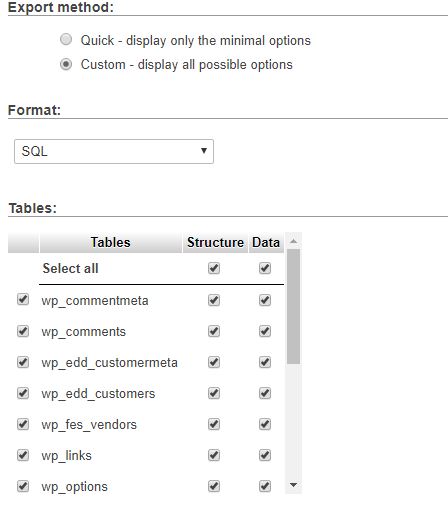This screenshot has height=510, width=448.
Task: Click the tables list scrollbar thumb
Action: coord(293,306)
